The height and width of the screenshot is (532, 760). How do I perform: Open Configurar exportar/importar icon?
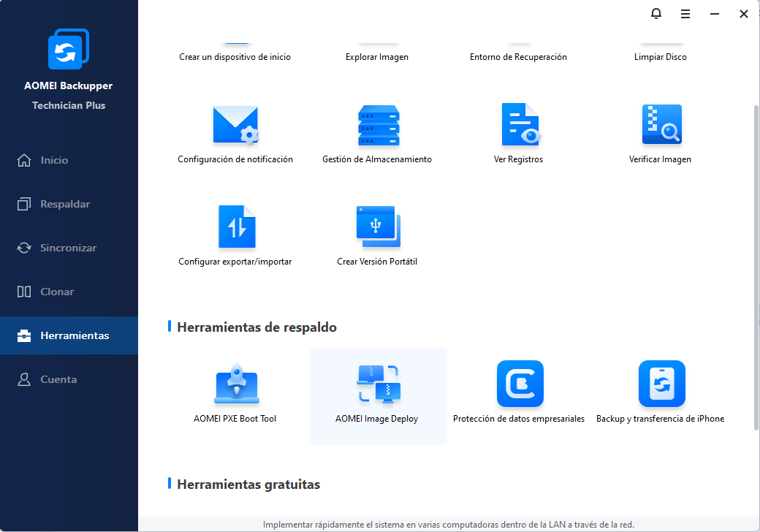click(x=237, y=227)
